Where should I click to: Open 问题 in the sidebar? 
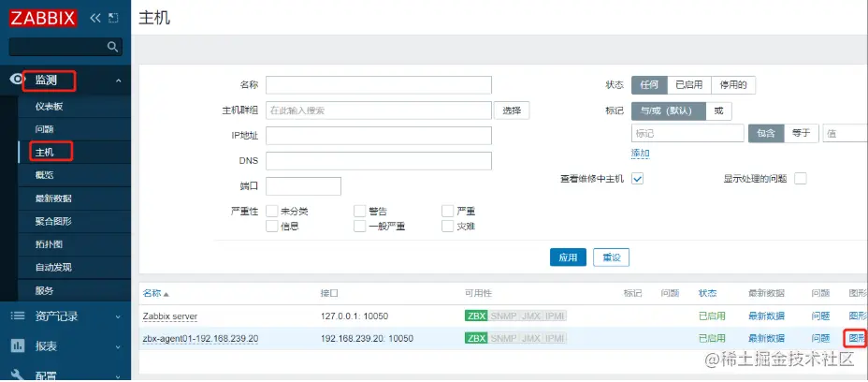[x=44, y=129]
